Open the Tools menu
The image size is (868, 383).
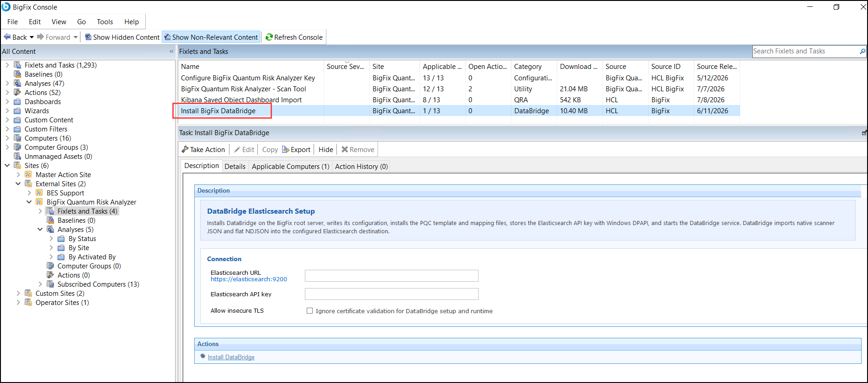[105, 22]
